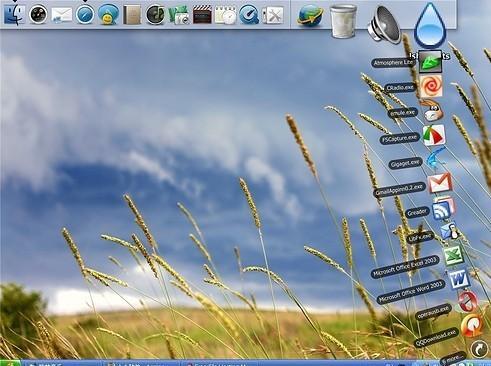Click the 'Microsoft Office Word 2003' label

point(411,292)
